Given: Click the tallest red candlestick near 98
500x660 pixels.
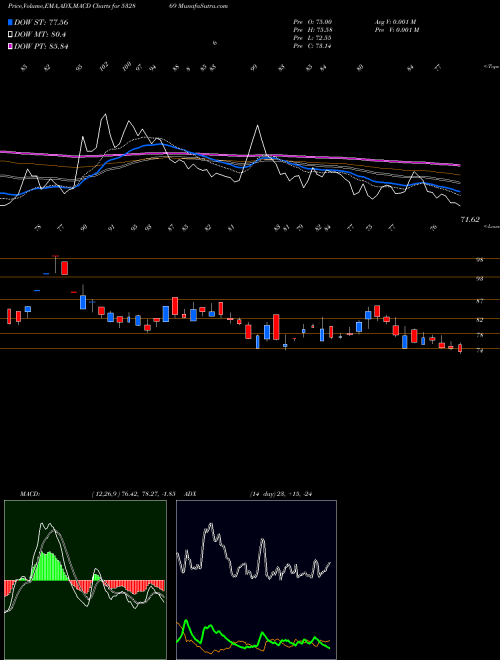Looking at the screenshot, I should point(64,268).
